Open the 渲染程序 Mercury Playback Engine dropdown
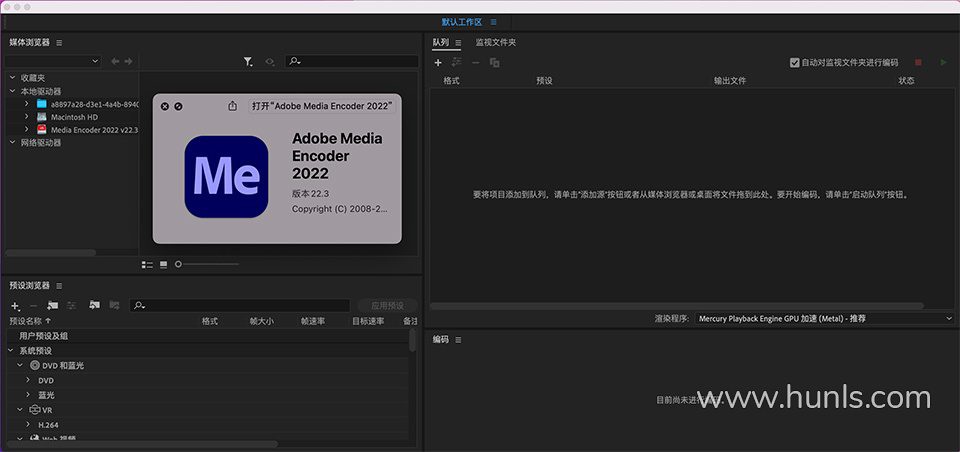Screen dimensions: 960x452 (x=824, y=318)
